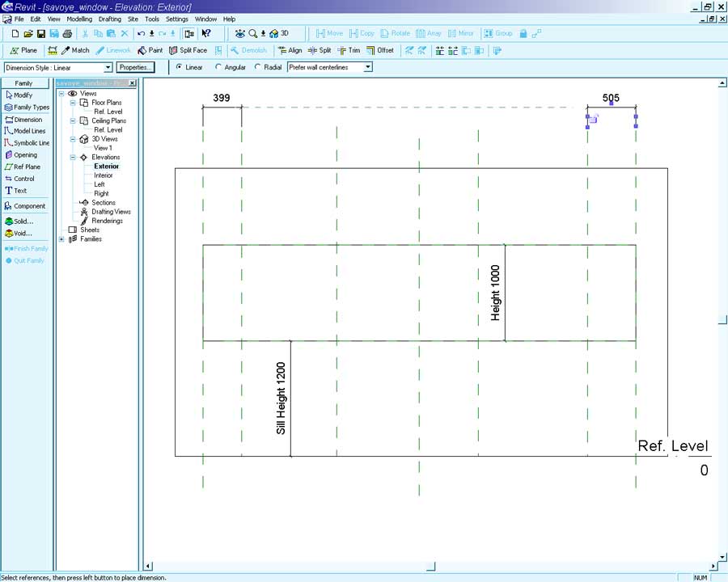Click the Family design bar tab
This screenshot has width=728, height=582.
[25, 83]
